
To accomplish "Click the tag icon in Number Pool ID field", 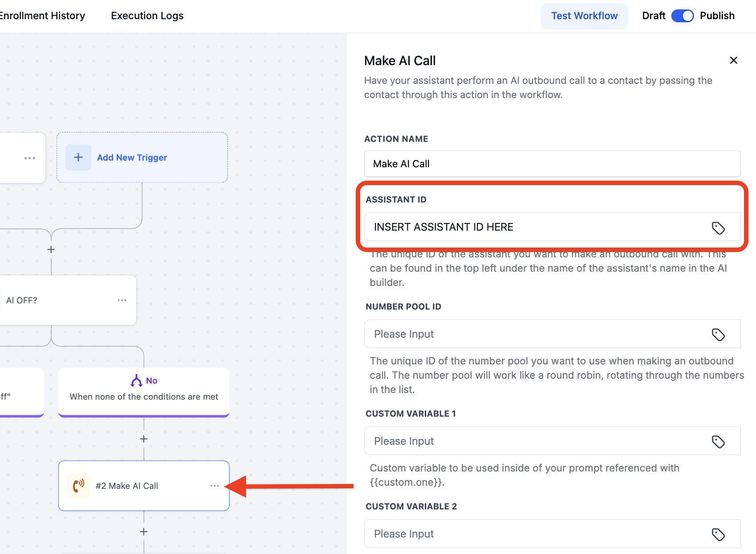I will (x=718, y=335).
